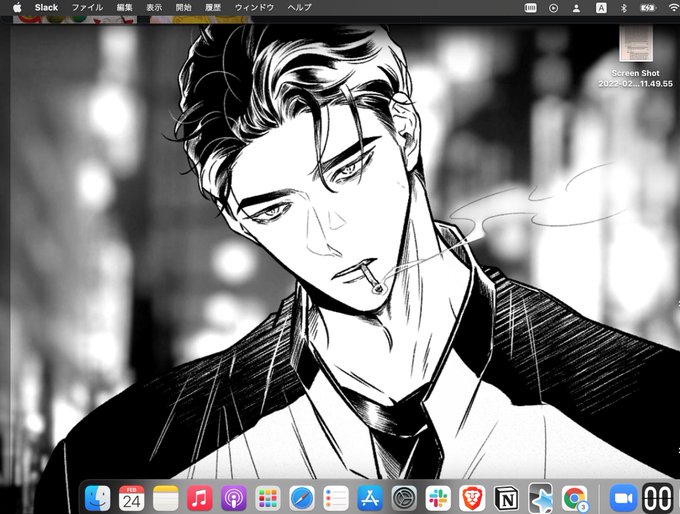Screen dimensions: 680x514
Task: Open the Reminders app
Action: pos(336,498)
